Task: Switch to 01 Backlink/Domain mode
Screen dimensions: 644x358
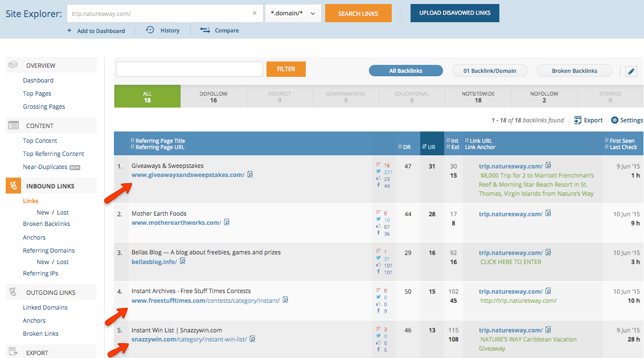Action: [x=489, y=71]
